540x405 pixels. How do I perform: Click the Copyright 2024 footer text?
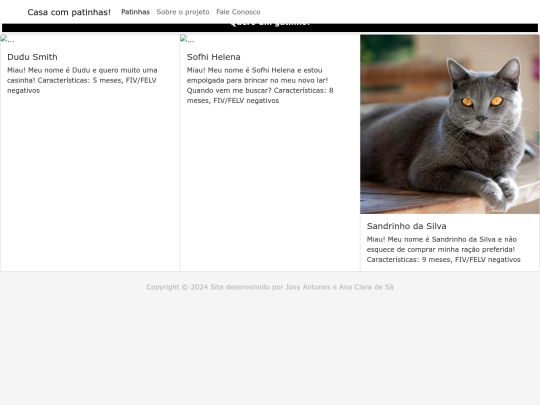(x=270, y=287)
